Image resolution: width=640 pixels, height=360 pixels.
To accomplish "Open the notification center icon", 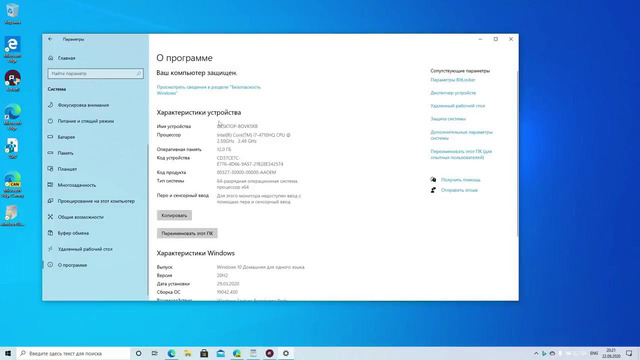I will [629, 353].
